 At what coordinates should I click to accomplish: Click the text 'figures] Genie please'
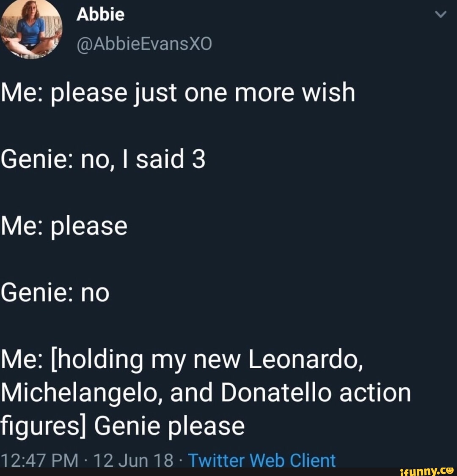[x=122, y=426]
